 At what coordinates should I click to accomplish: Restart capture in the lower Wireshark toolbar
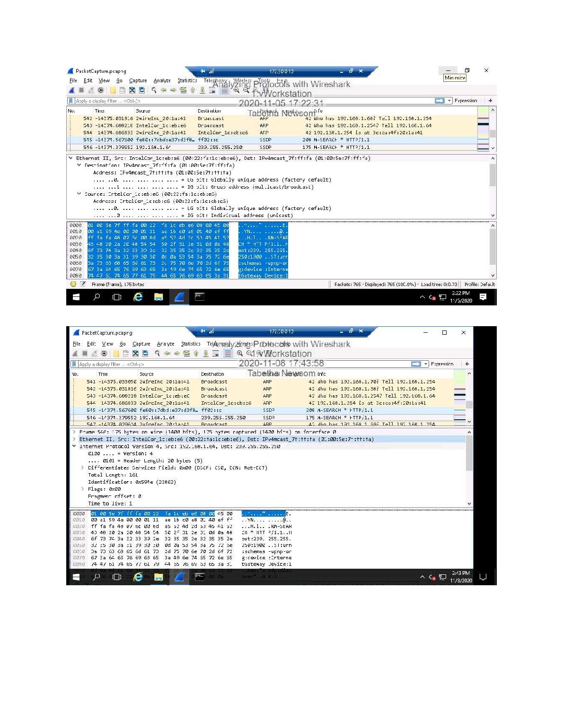point(94,354)
